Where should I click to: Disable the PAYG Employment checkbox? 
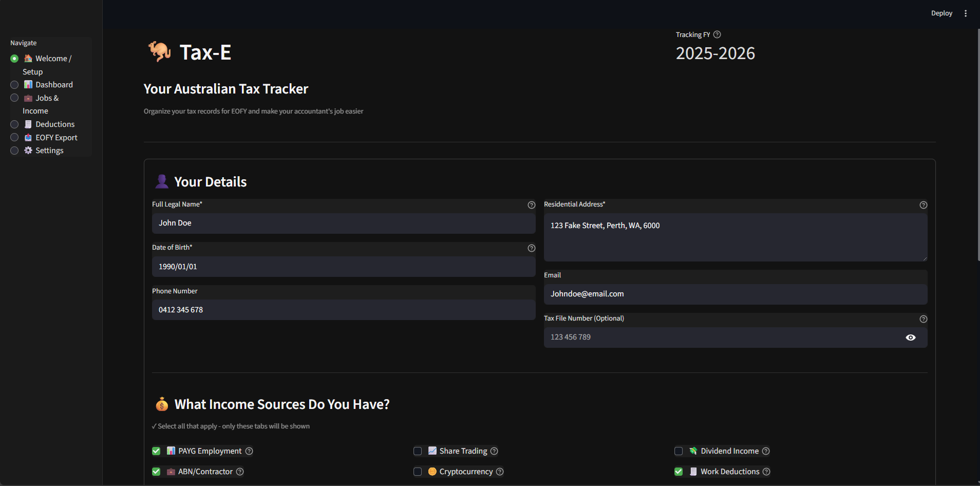156,451
